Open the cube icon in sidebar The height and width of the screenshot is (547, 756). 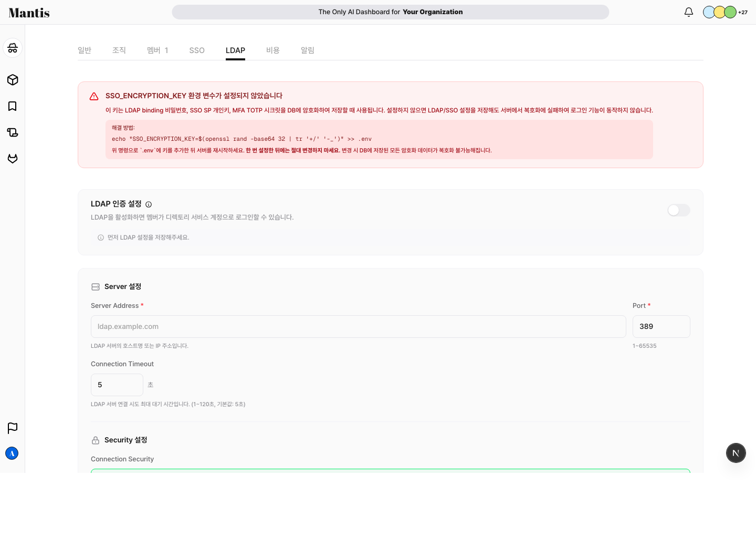[13, 80]
